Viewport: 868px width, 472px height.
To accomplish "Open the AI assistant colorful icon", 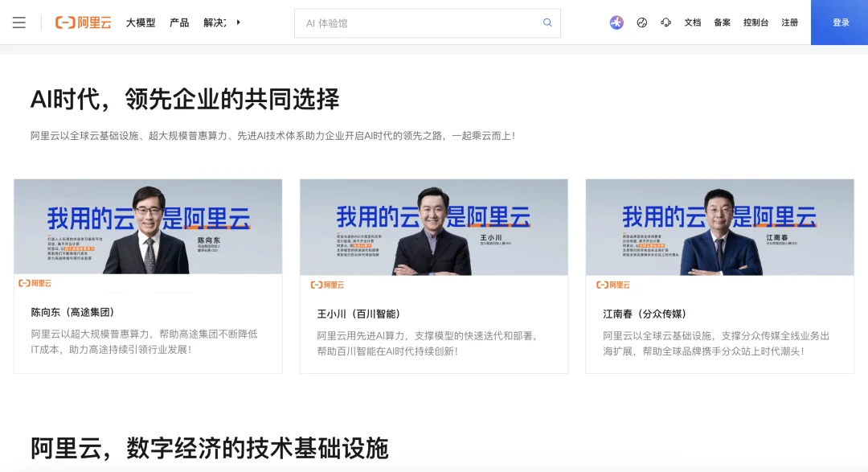I will (x=616, y=23).
